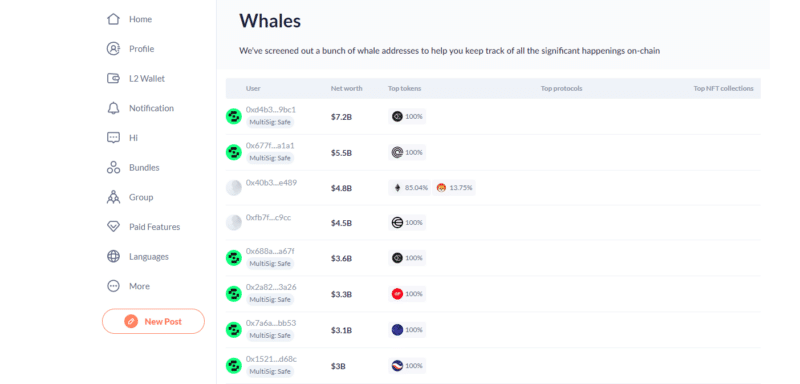Click the Profile icon in sidebar
Image resolution: width=800 pixels, height=384 pixels.
(113, 49)
